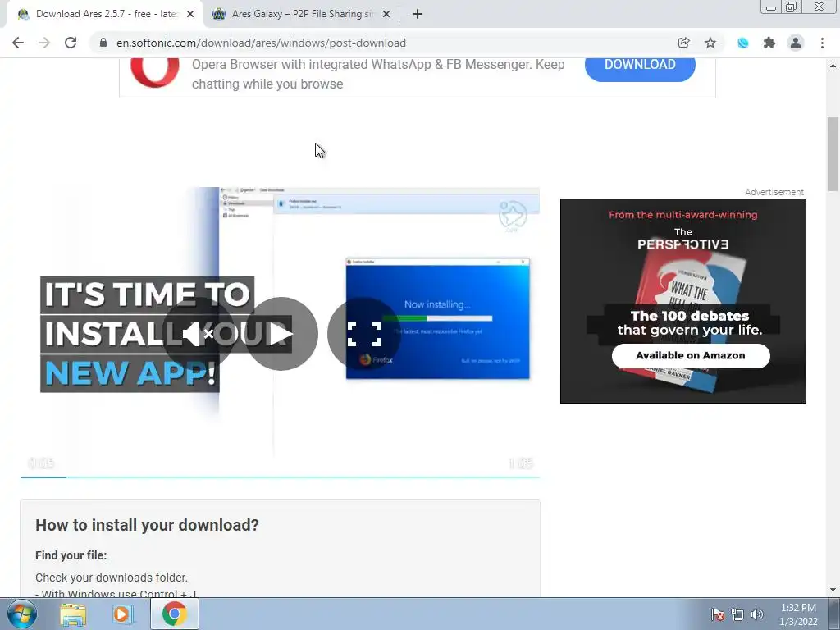Open network status tray icon
The width and height of the screenshot is (840, 630).
coord(737,614)
